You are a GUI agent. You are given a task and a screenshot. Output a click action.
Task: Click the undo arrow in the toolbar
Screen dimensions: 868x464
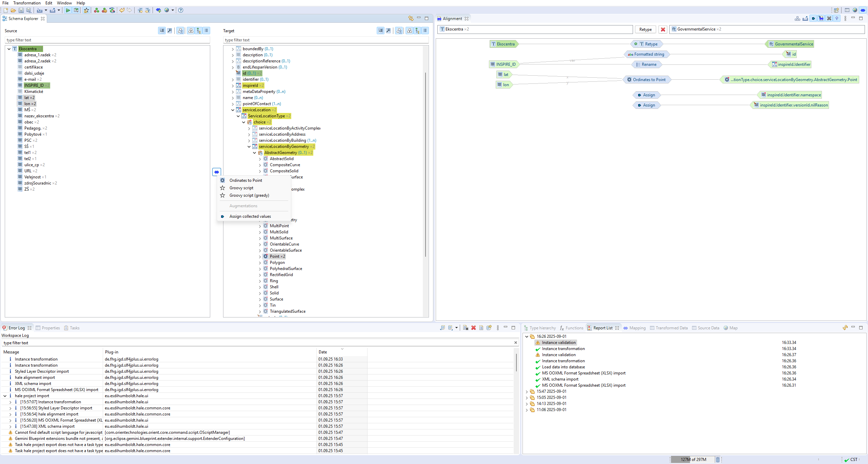(122, 10)
